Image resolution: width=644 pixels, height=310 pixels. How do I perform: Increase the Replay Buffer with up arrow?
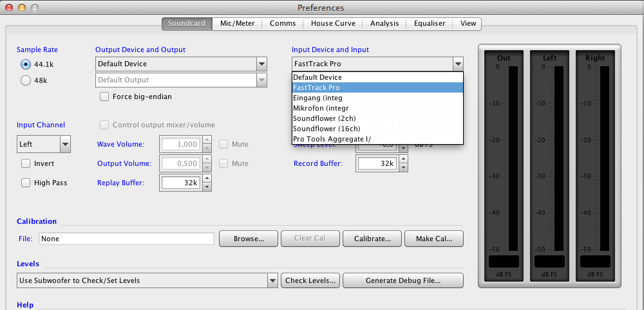click(207, 179)
